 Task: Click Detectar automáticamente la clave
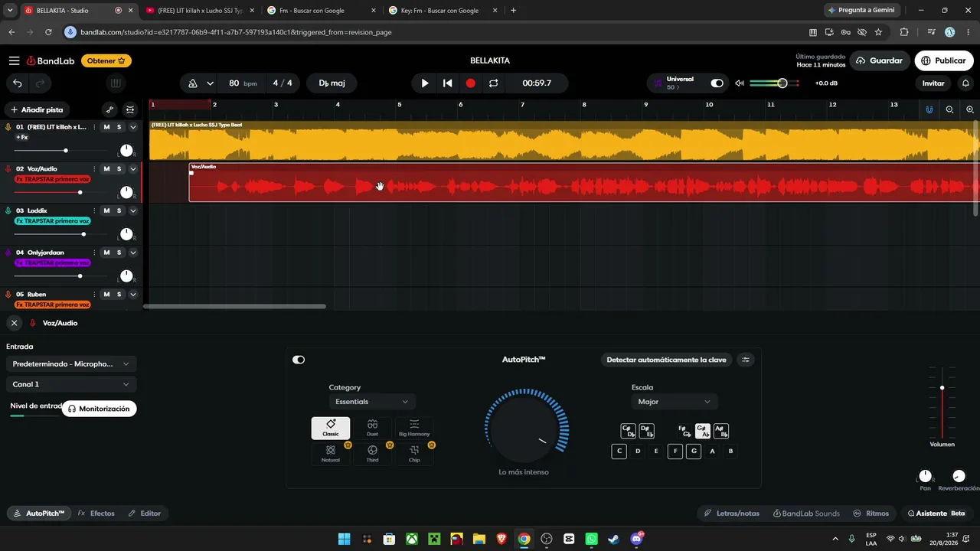[x=667, y=360]
